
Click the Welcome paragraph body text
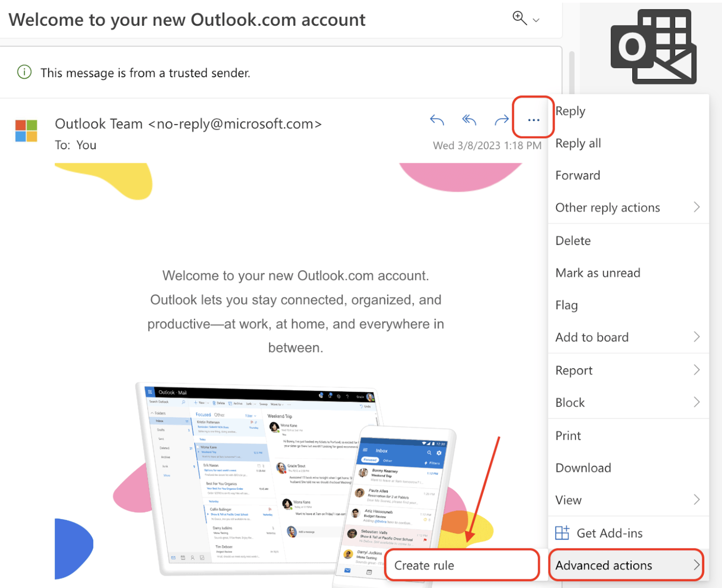point(296,311)
